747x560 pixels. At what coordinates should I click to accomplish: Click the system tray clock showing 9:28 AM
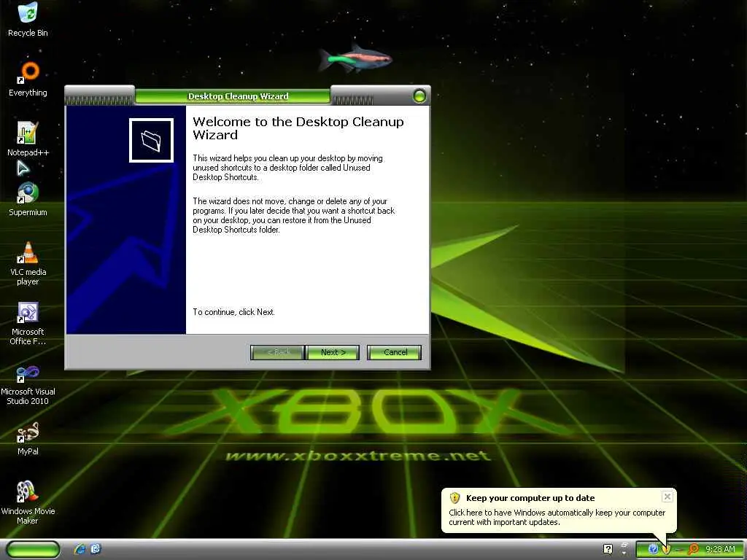[720, 549]
